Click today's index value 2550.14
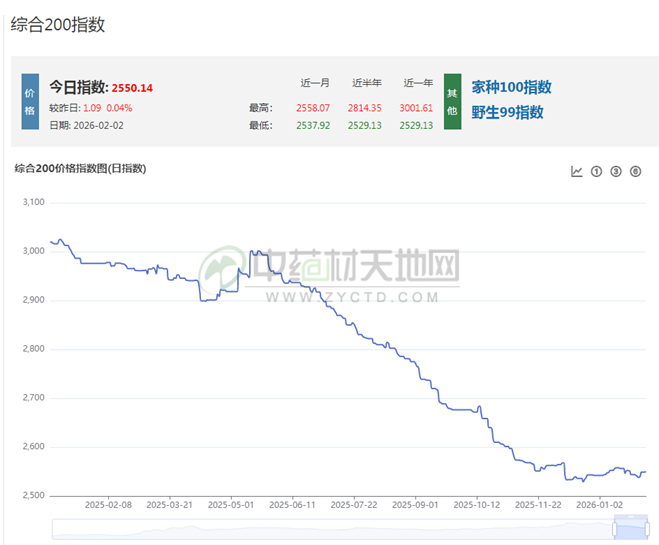Image resolution: width=659 pixels, height=545 pixels. click(x=131, y=88)
